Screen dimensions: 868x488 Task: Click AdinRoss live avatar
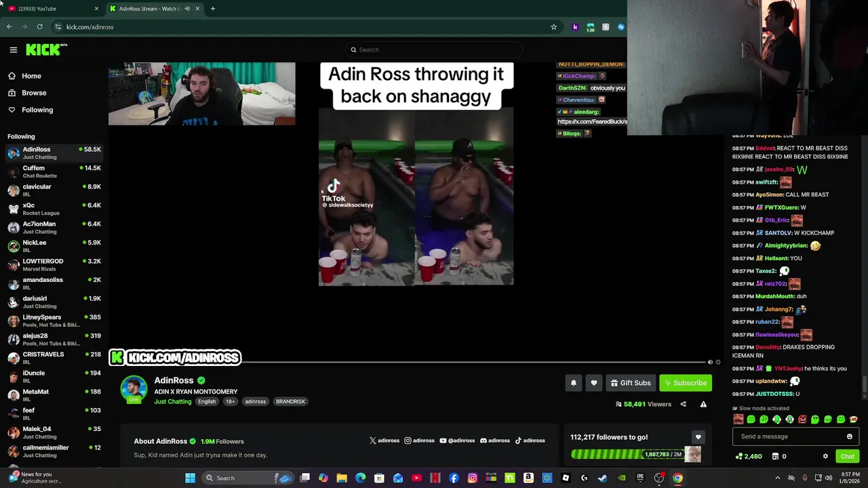(134, 388)
